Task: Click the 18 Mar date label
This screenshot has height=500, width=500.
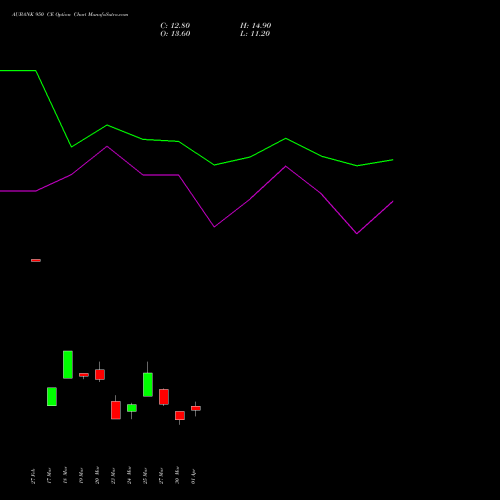Action: (65, 475)
